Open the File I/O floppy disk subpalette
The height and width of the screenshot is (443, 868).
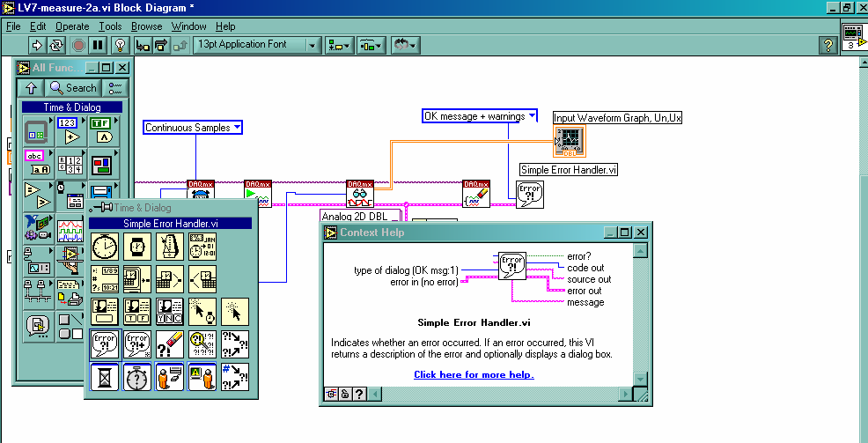click(104, 191)
